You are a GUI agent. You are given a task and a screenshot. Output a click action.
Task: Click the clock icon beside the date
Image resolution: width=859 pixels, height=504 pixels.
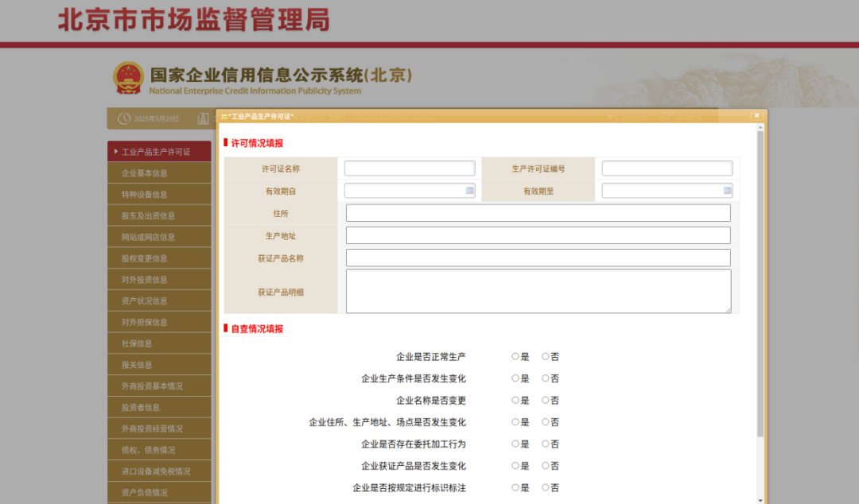124,118
